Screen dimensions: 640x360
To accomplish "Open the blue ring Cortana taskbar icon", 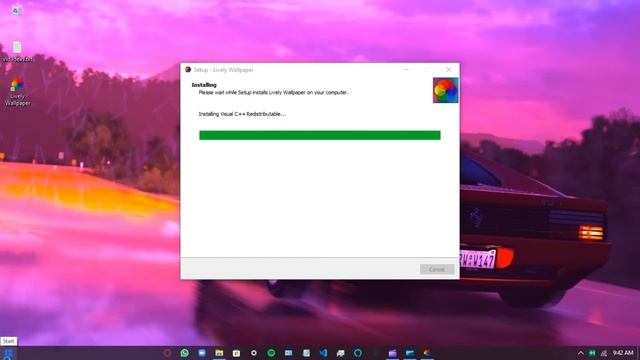I will [x=358, y=353].
